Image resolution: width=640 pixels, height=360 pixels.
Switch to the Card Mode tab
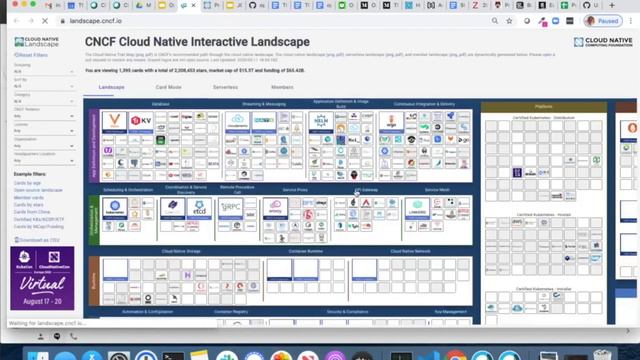click(168, 87)
